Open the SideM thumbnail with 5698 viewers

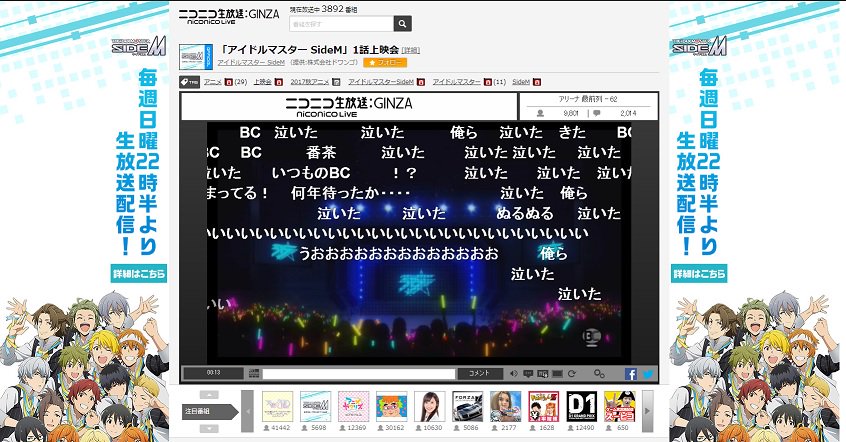click(316, 407)
